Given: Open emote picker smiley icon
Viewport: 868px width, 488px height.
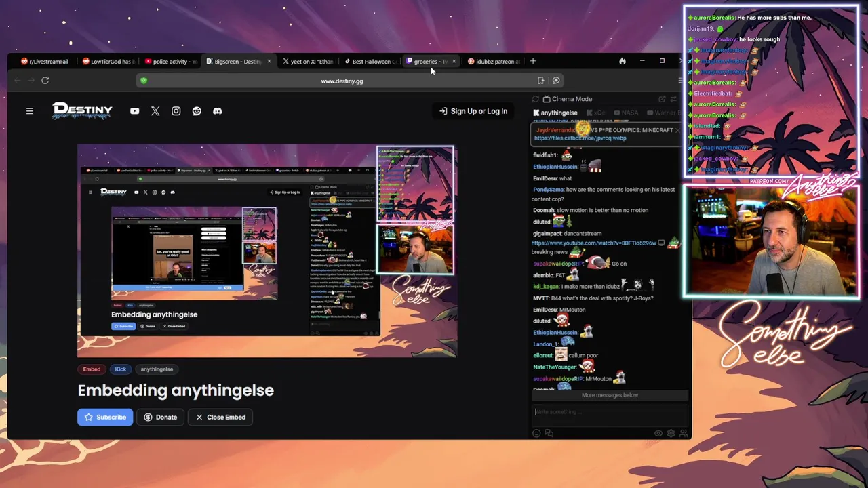Looking at the screenshot, I should [x=536, y=433].
